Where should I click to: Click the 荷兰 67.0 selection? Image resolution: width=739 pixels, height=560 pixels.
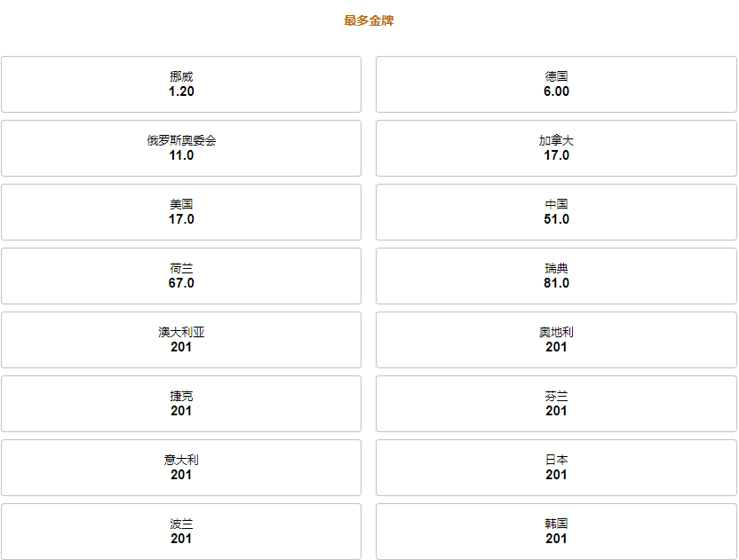(182, 276)
